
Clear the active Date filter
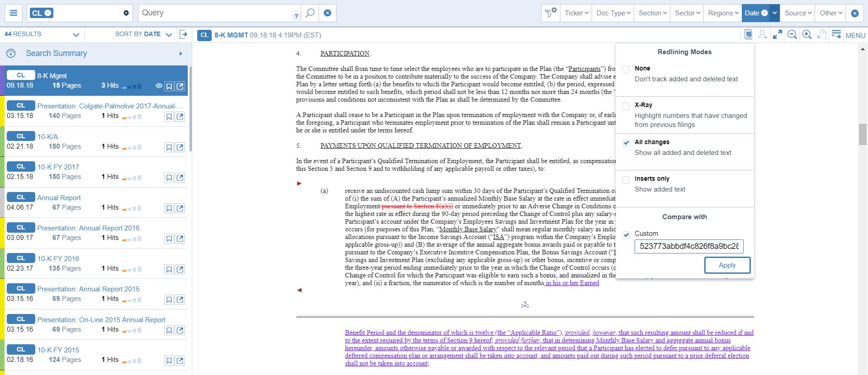pos(764,13)
